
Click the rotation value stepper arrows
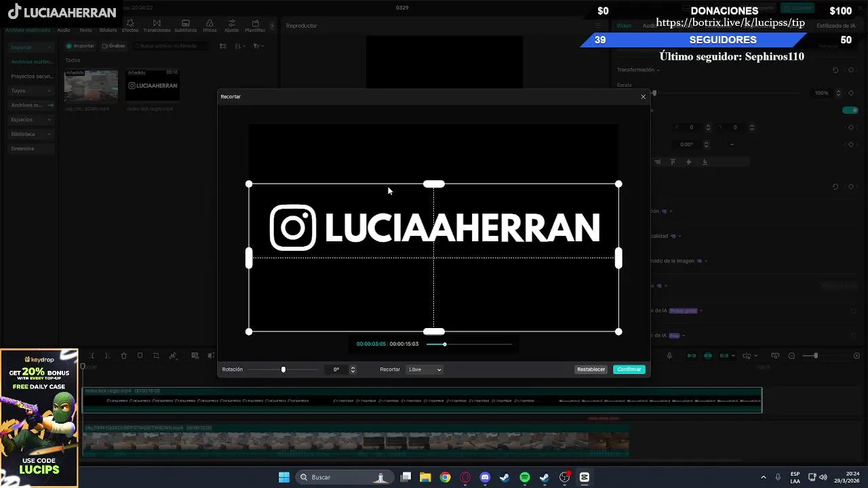tap(353, 369)
